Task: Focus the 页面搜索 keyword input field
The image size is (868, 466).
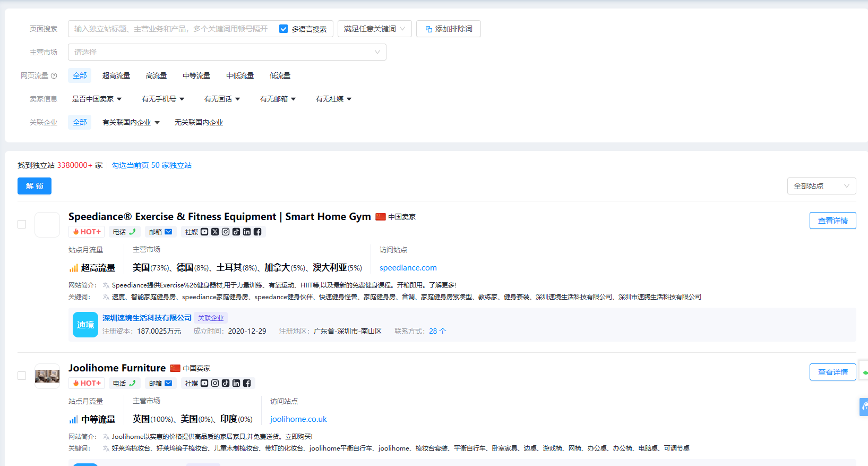Action: click(172, 29)
